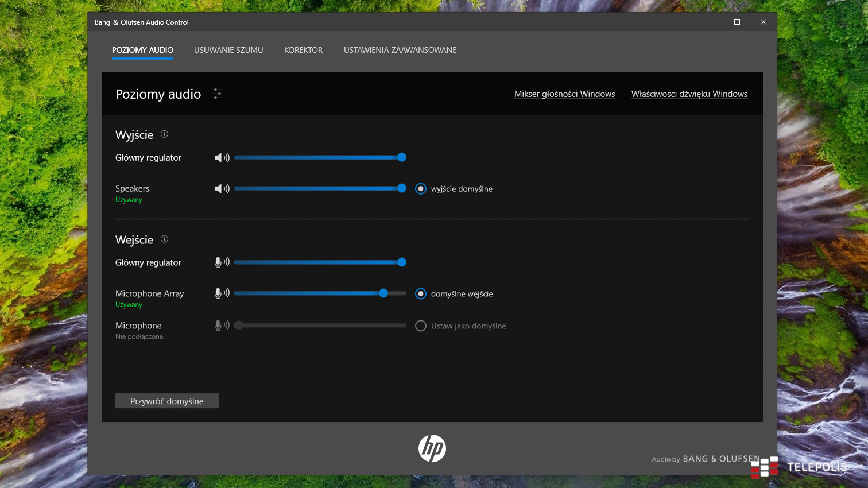
Task: Click the sliders icon next to Poziomy audio
Action: [x=218, y=94]
